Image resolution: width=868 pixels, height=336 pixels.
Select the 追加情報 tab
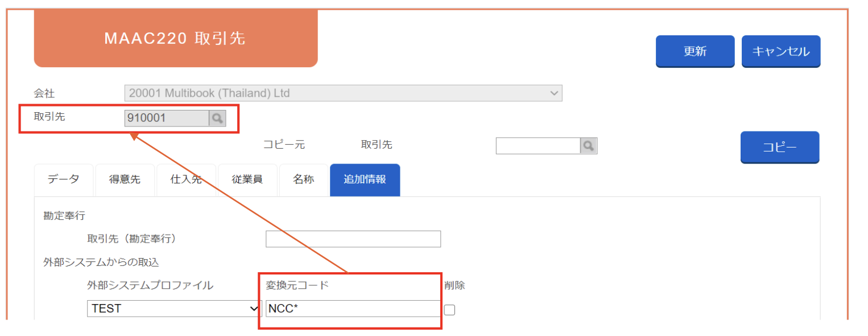pyautogui.click(x=365, y=179)
